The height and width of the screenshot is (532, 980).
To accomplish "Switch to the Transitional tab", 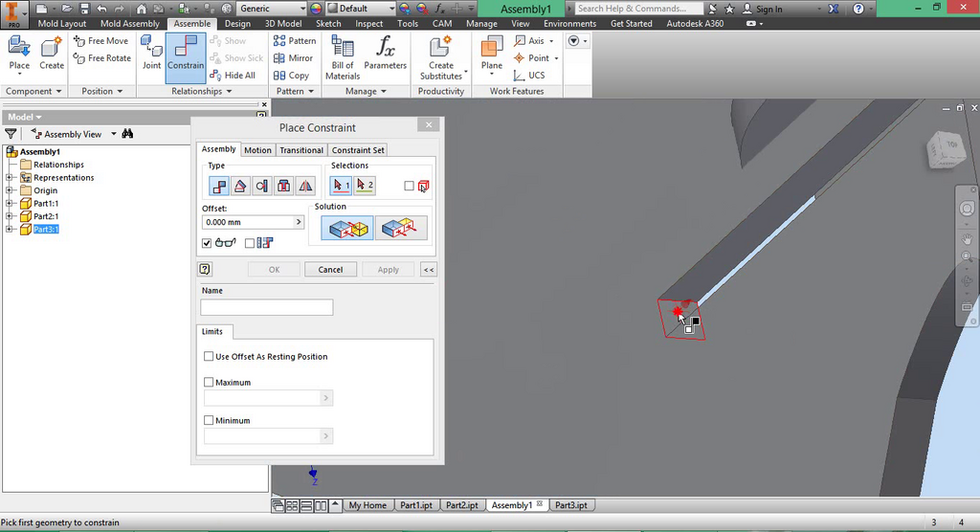I will 301,150.
